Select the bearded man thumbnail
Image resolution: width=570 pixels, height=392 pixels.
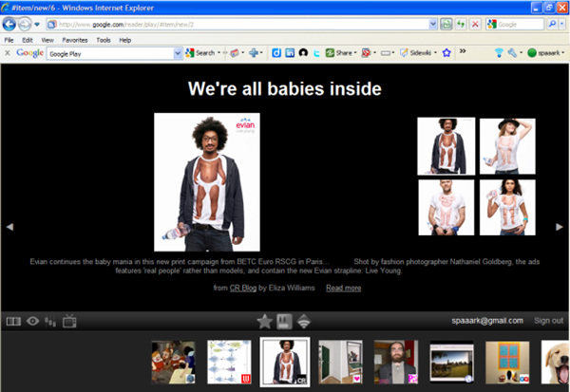click(396, 362)
